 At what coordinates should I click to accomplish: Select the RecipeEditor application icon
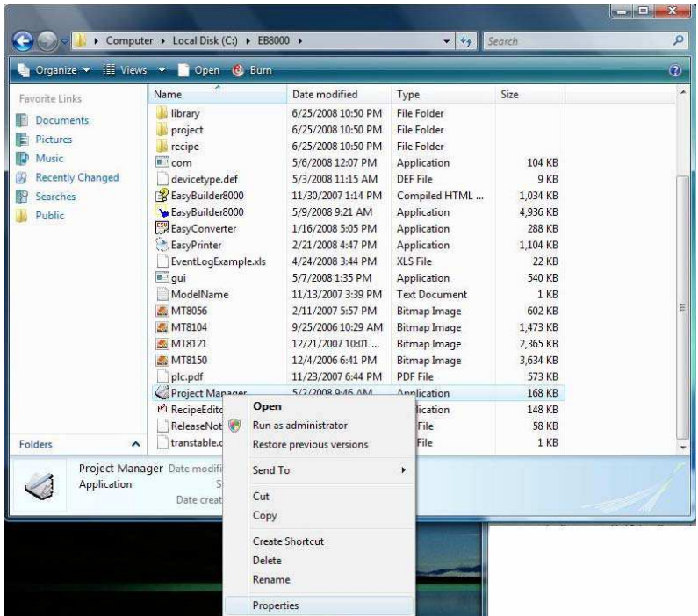coord(162,409)
